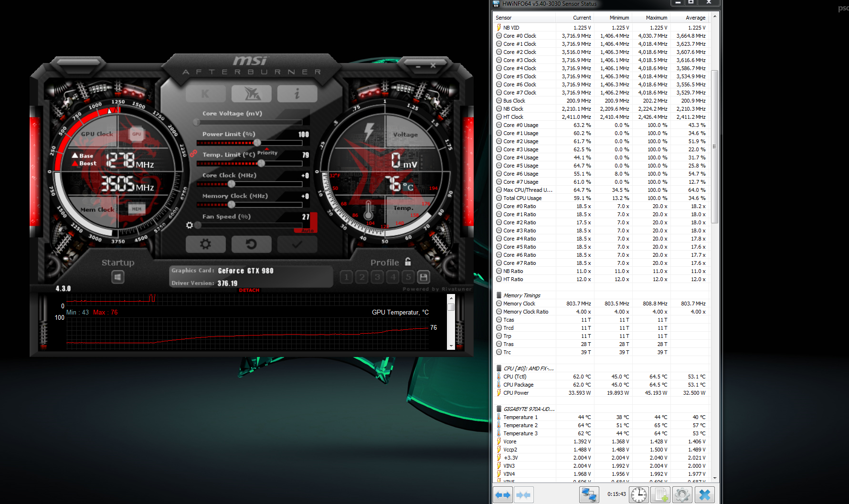Select the GIGABYTE 970A-UD sensor group
This screenshot has height=504, width=849.
601,409
